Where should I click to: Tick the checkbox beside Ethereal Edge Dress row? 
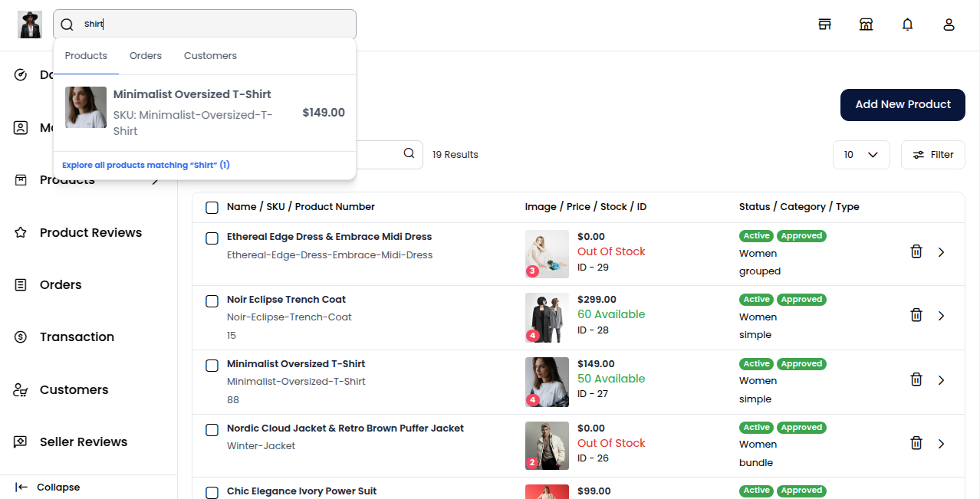pyautogui.click(x=212, y=238)
